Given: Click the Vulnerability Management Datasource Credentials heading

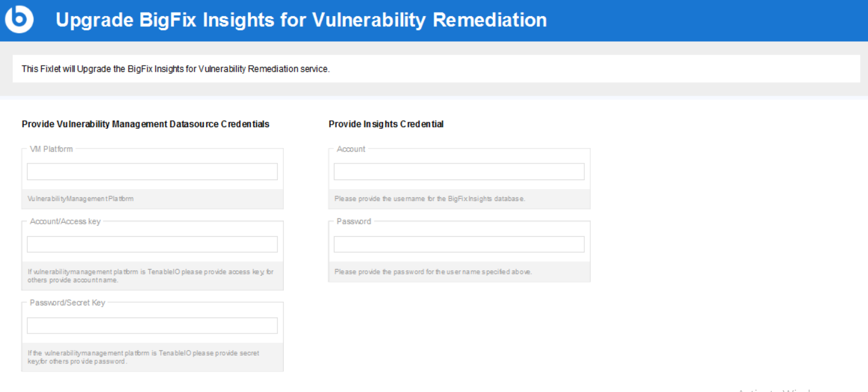Looking at the screenshot, I should (146, 124).
